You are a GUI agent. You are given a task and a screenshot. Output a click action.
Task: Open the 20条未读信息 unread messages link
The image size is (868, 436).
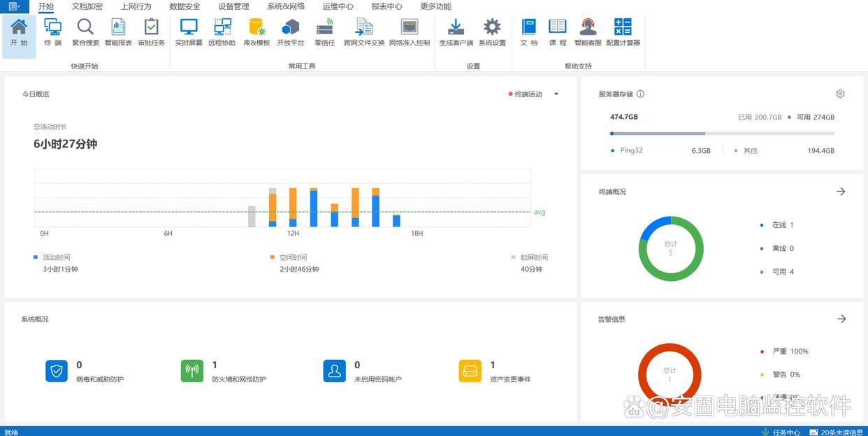point(841,432)
